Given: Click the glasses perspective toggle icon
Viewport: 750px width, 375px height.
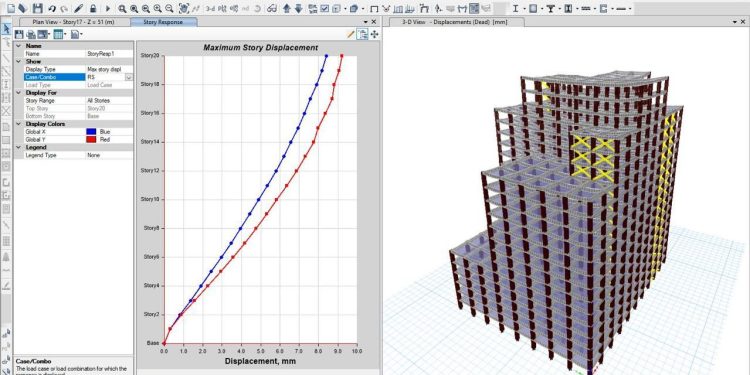Looking at the screenshot, I should tap(272, 9).
